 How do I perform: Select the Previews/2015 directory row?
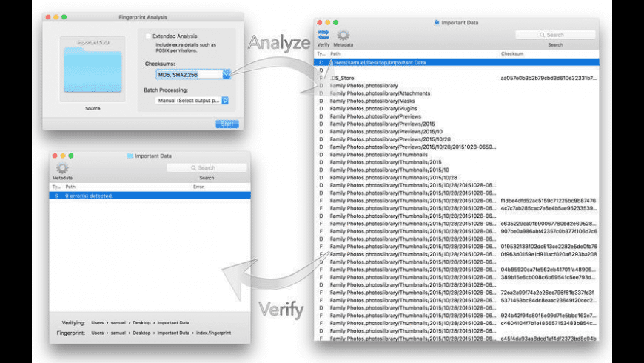[x=456, y=124]
